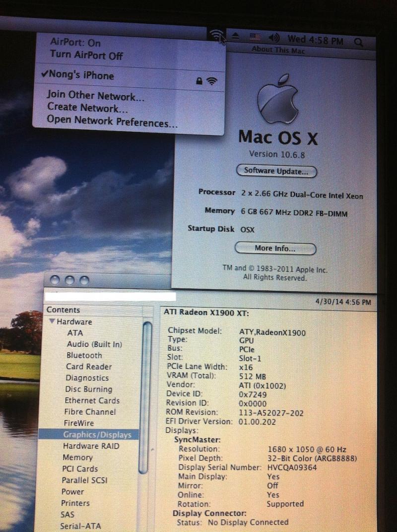Select Bluetooth in hardware list
The image size is (397, 532).
pos(84,355)
